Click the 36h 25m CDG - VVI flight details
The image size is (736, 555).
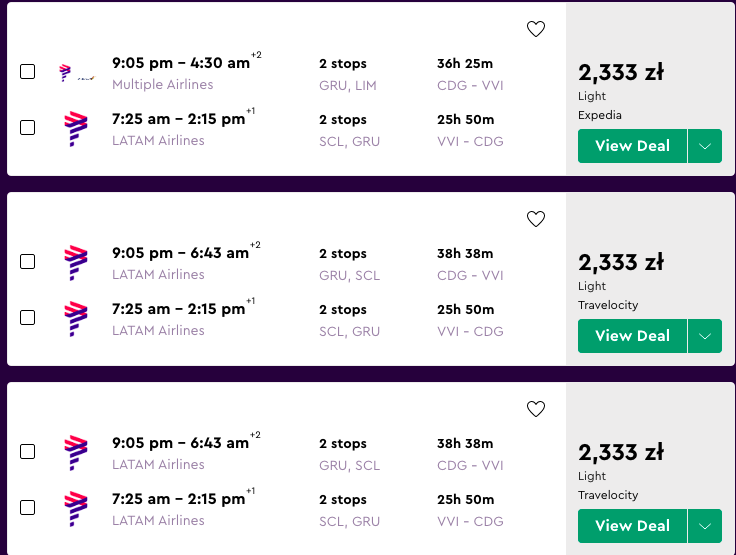click(470, 74)
